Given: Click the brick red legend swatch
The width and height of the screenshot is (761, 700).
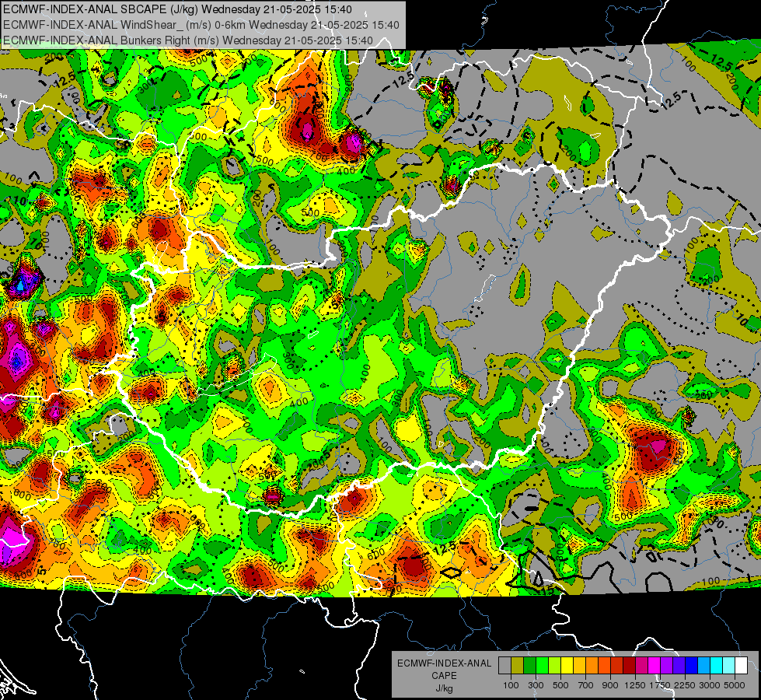Looking at the screenshot, I should [x=617, y=666].
